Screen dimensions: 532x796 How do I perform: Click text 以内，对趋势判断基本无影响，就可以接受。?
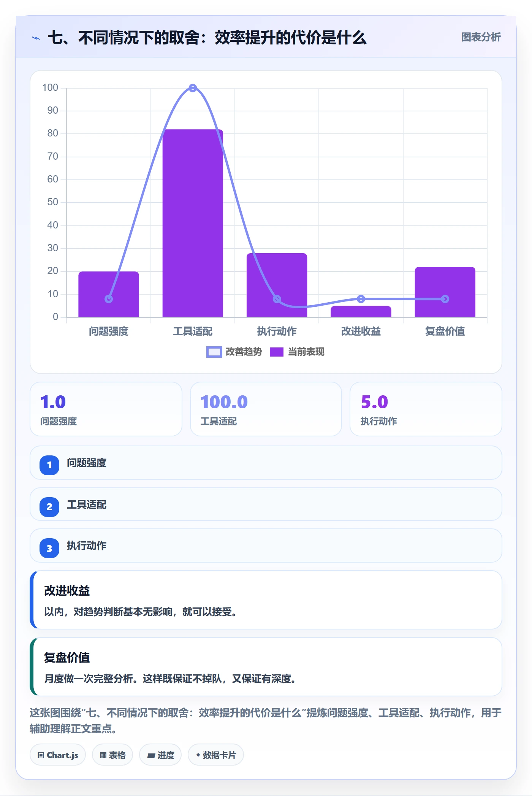140,612
